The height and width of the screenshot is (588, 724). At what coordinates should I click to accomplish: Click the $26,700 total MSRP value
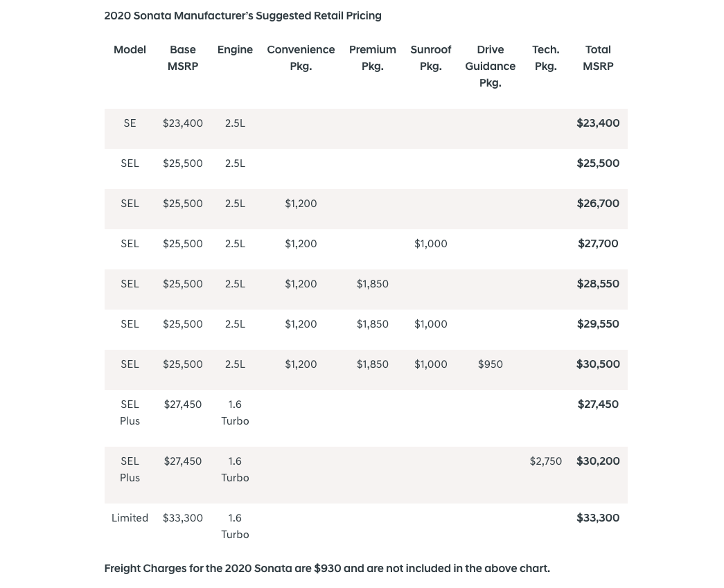click(x=598, y=204)
